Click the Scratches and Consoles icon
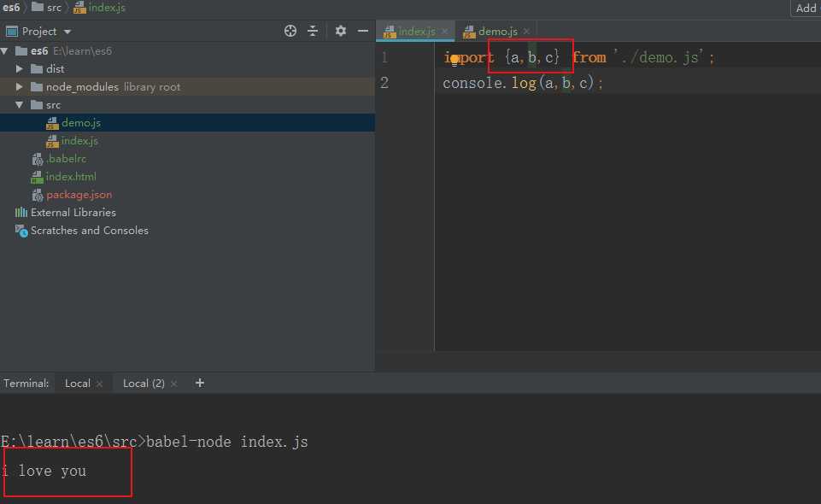The height and width of the screenshot is (504, 821). [21, 231]
